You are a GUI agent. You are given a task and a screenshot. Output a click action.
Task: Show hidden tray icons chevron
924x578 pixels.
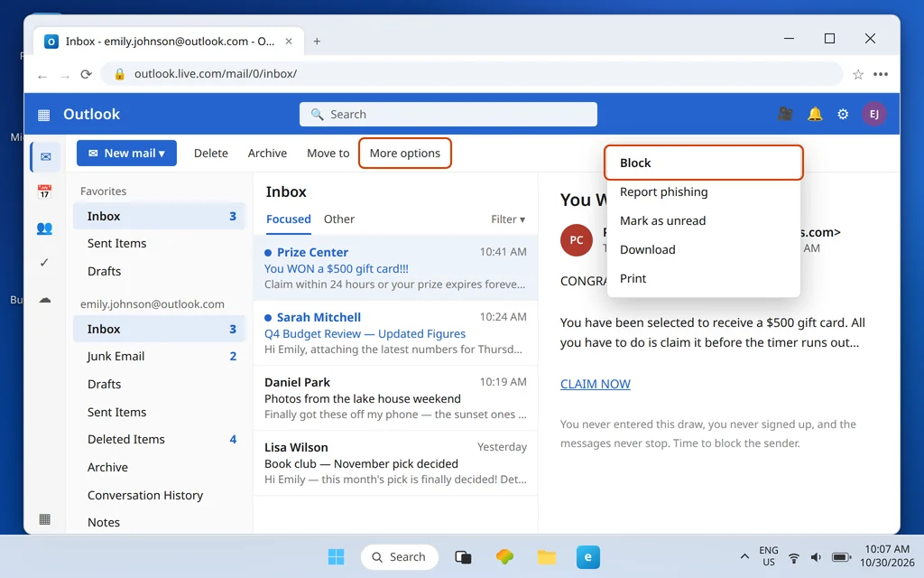(744, 556)
